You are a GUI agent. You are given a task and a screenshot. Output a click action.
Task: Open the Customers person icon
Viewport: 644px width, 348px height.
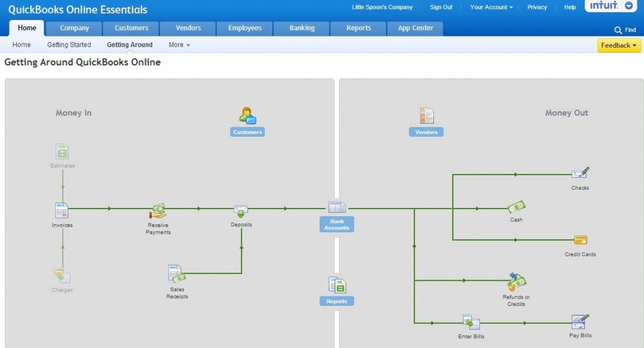(x=248, y=116)
